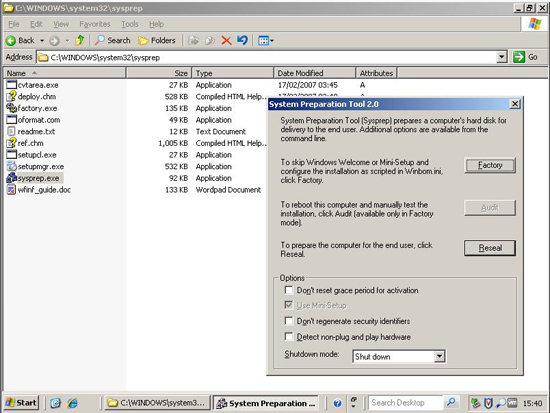Image resolution: width=550 pixels, height=413 pixels.
Task: Open the View menu
Action: (x=61, y=24)
